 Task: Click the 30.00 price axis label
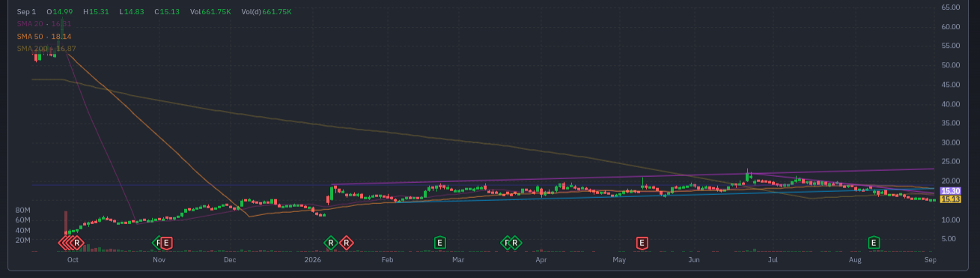(950, 142)
